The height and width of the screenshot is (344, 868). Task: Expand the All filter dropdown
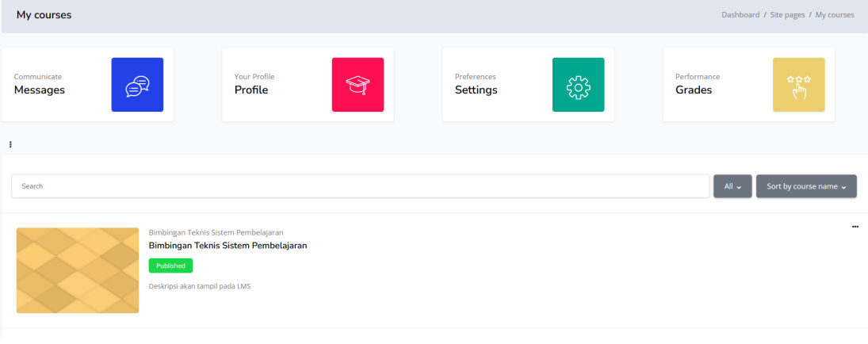click(x=732, y=186)
